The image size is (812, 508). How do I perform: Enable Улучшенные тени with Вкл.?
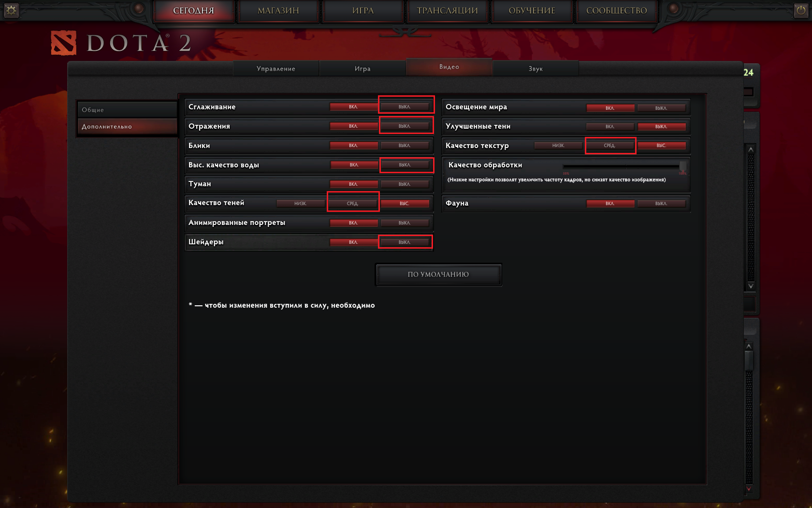(610, 127)
